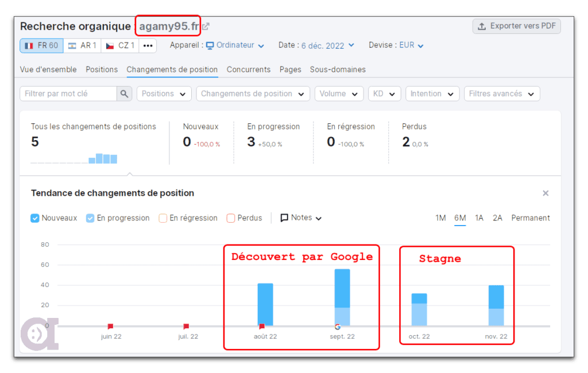The image size is (588, 373).
Task: Open the Volume filter dropdown
Action: (339, 93)
